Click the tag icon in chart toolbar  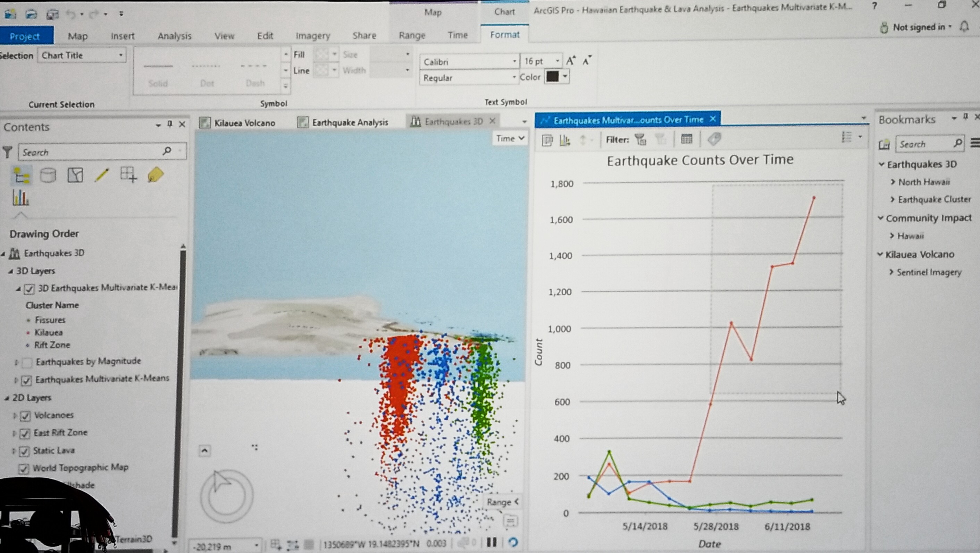point(714,139)
